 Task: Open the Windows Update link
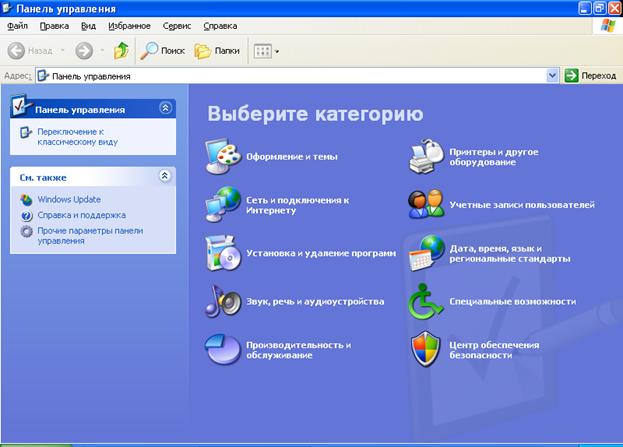point(68,199)
